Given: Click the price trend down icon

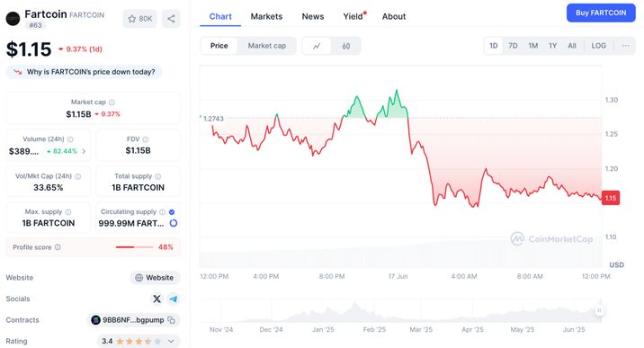Looking at the screenshot, I should (18, 72).
